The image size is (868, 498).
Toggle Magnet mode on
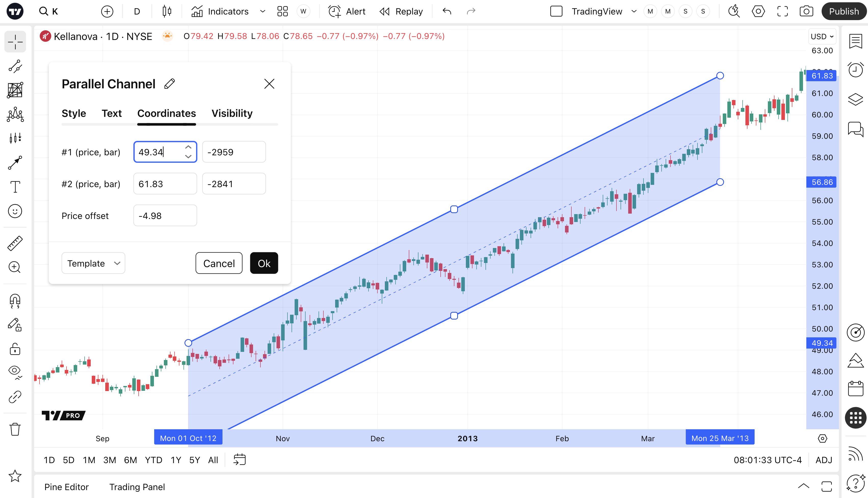15,301
